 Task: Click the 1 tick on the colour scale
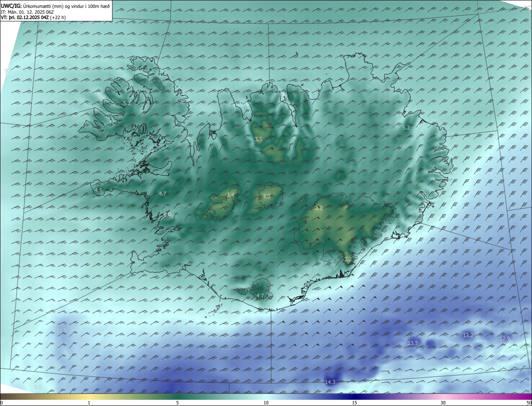[89, 403]
